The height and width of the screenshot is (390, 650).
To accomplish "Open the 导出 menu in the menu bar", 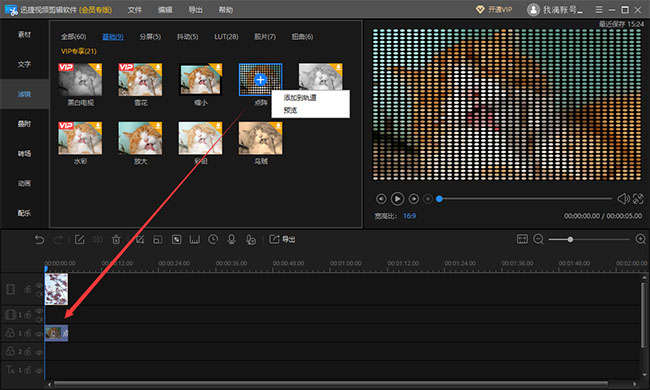I will pos(195,10).
